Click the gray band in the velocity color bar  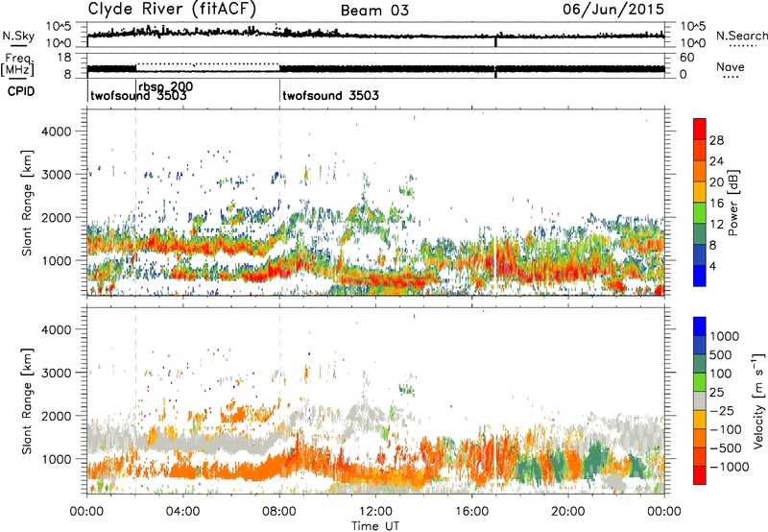tap(700, 400)
